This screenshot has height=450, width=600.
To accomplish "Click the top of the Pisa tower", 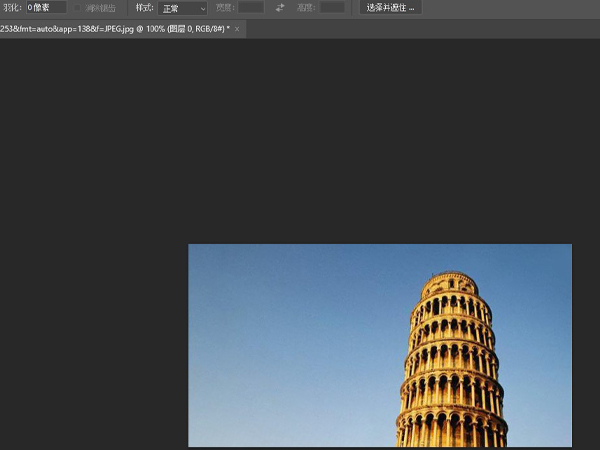I will point(446,277).
